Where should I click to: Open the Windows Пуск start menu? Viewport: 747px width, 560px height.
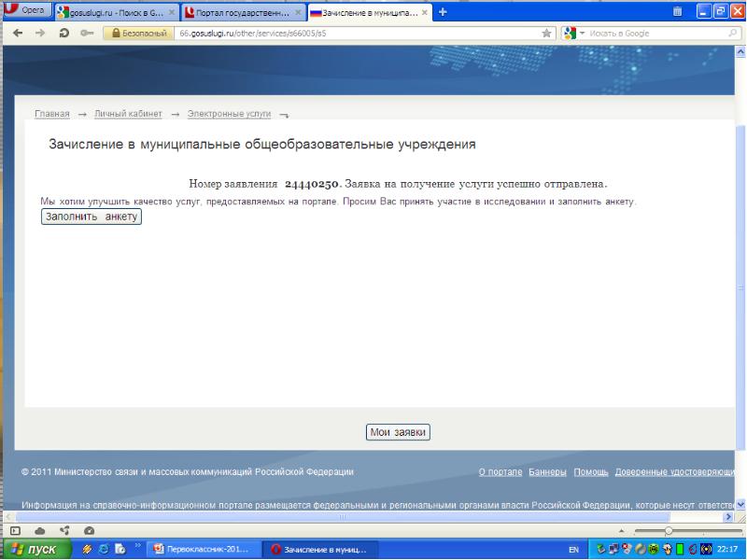point(35,549)
